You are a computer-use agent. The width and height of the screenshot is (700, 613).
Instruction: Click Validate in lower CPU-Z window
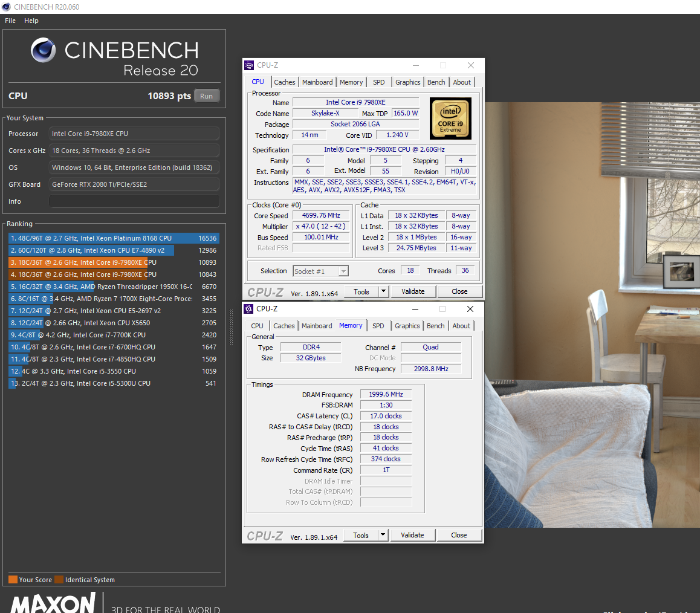point(412,535)
